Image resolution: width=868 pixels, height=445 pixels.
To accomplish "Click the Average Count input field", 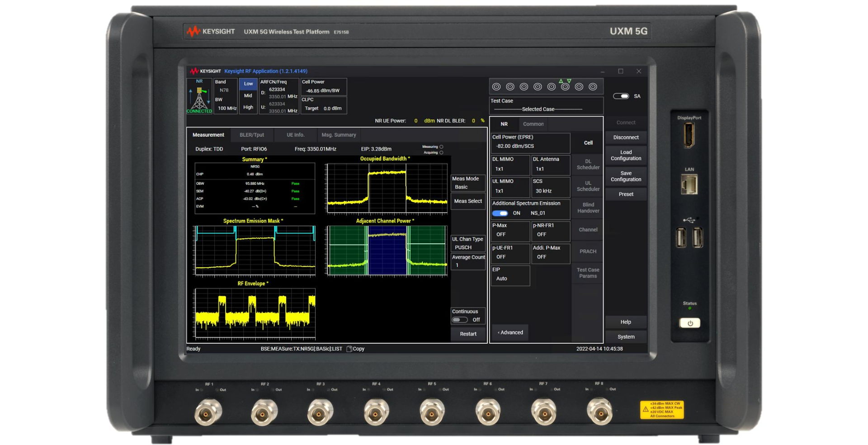I will coord(468,261).
